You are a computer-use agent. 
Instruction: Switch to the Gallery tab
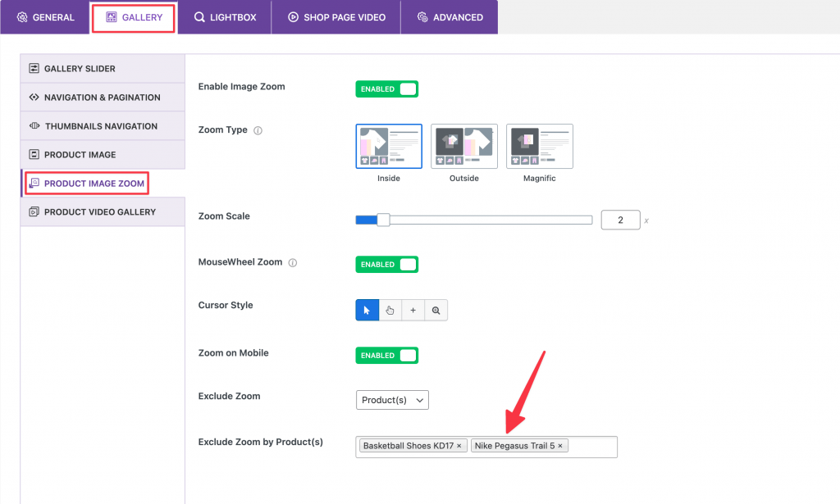click(134, 17)
